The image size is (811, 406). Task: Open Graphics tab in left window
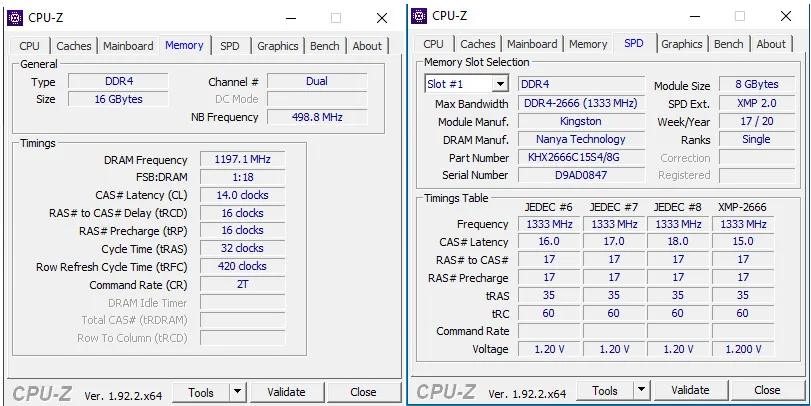[278, 46]
